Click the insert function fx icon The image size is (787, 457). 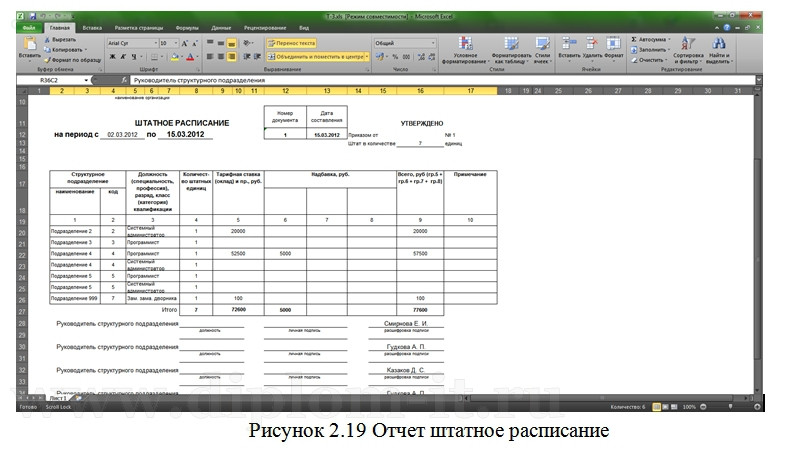coord(124,80)
